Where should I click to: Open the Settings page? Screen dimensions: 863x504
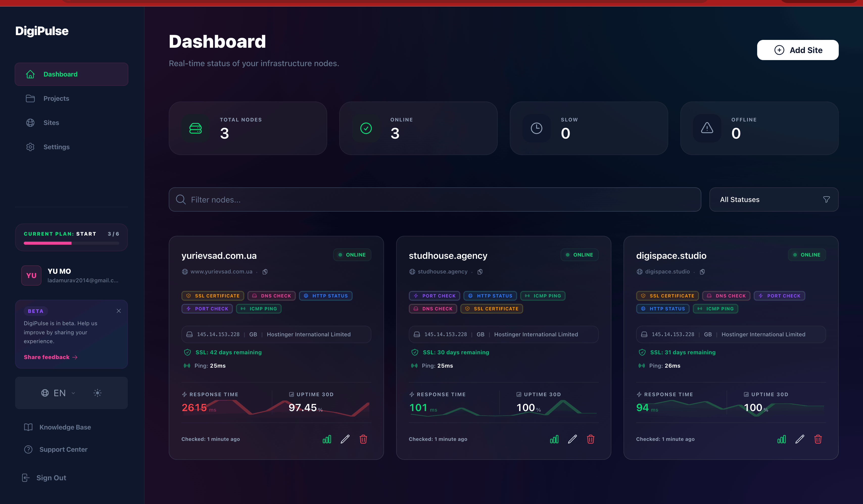(71, 147)
